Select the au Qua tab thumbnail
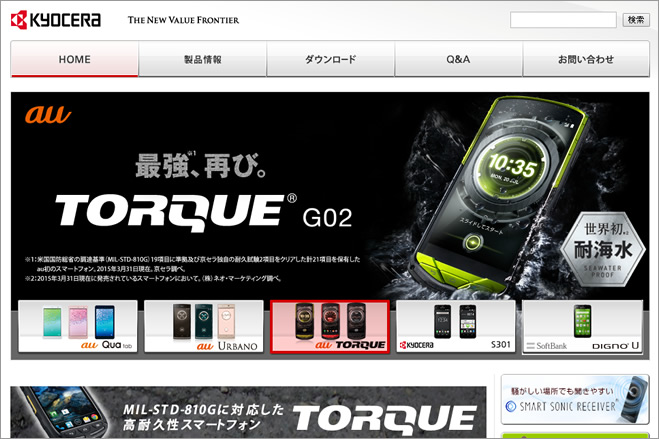 pyautogui.click(x=78, y=326)
